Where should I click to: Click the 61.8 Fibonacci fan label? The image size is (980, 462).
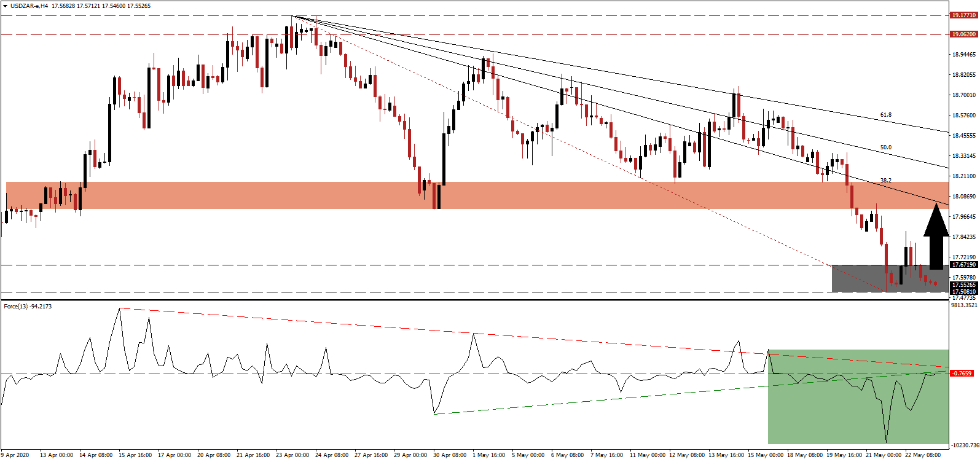tap(885, 115)
